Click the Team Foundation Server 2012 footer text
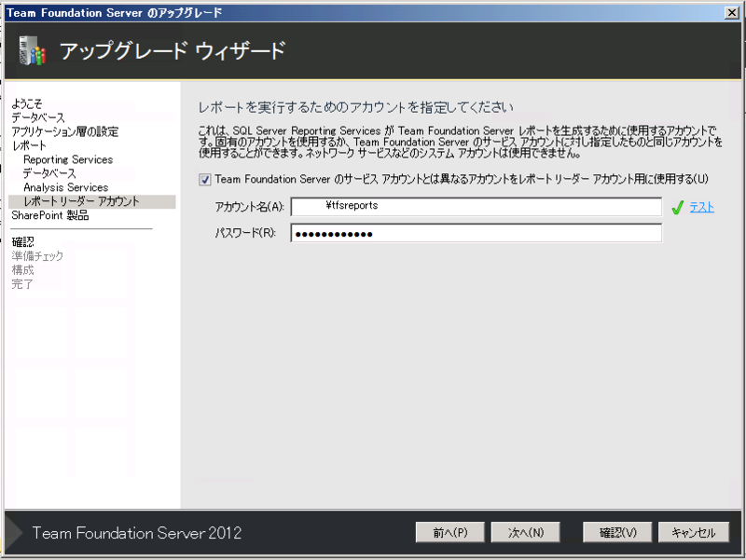The image size is (746, 560). [x=137, y=533]
